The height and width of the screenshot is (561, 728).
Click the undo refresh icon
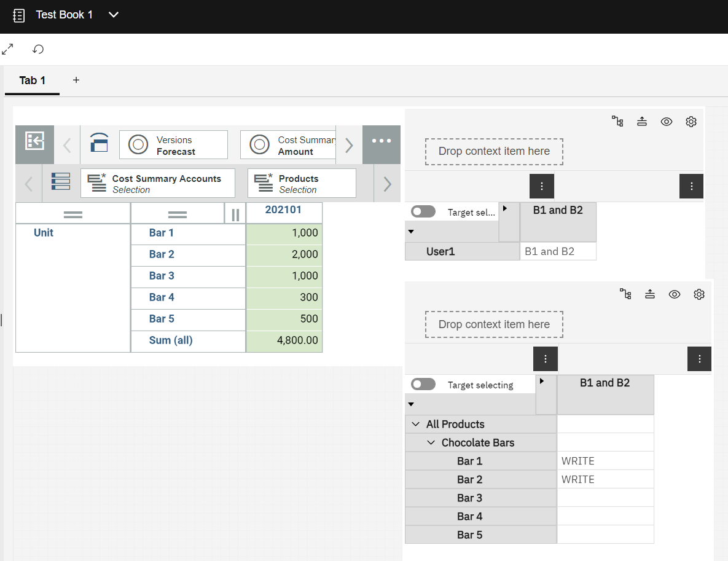pyautogui.click(x=38, y=49)
